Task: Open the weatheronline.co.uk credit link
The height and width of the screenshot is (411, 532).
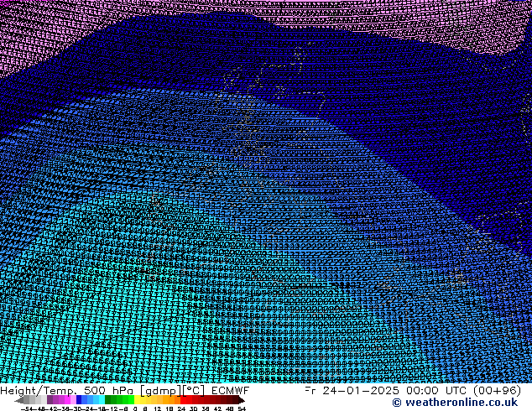Action: [x=455, y=403]
